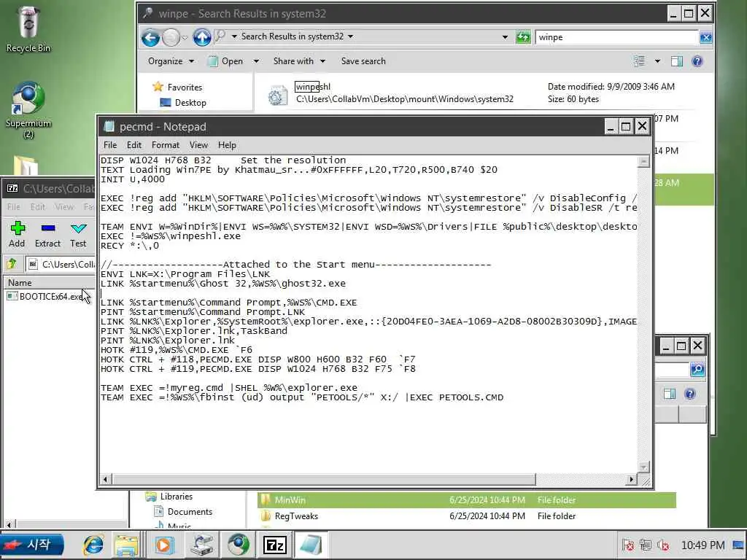Select MinWin folder row
This screenshot has height=560, width=747.
click(466, 500)
